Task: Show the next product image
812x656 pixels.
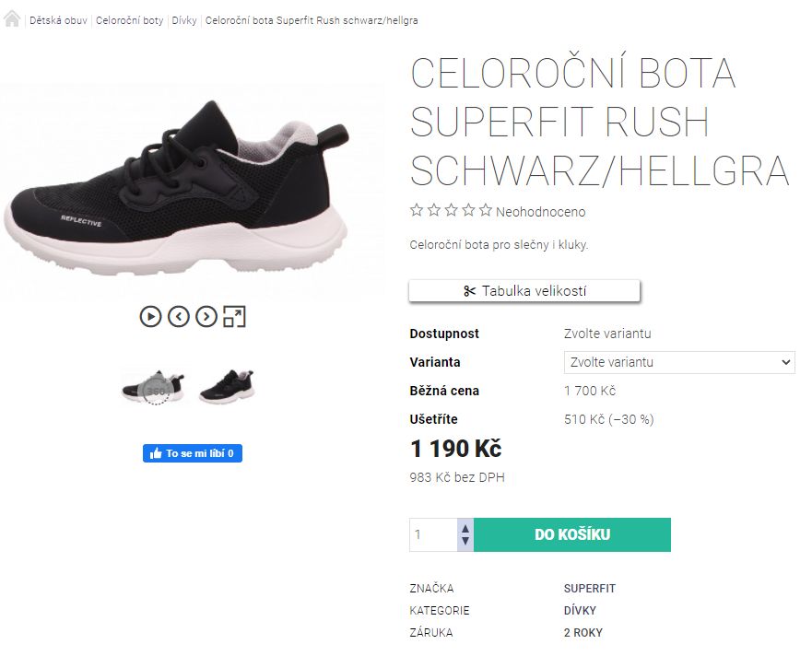Action: pos(206,317)
